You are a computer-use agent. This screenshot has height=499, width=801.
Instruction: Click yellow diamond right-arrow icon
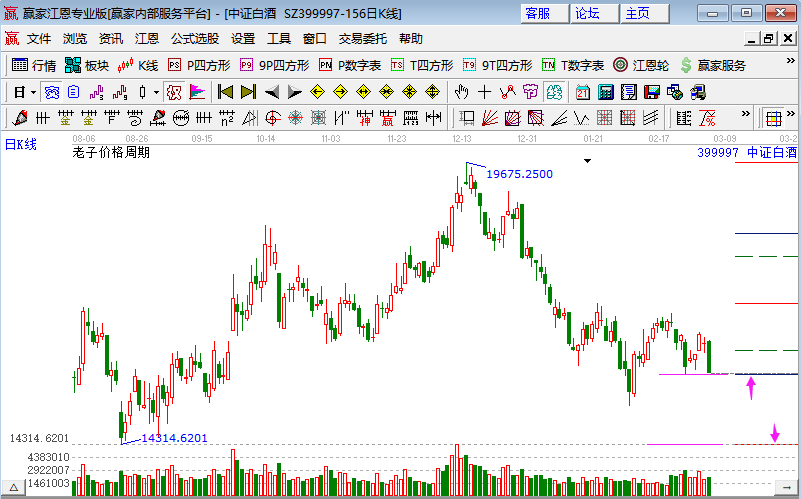[340, 92]
